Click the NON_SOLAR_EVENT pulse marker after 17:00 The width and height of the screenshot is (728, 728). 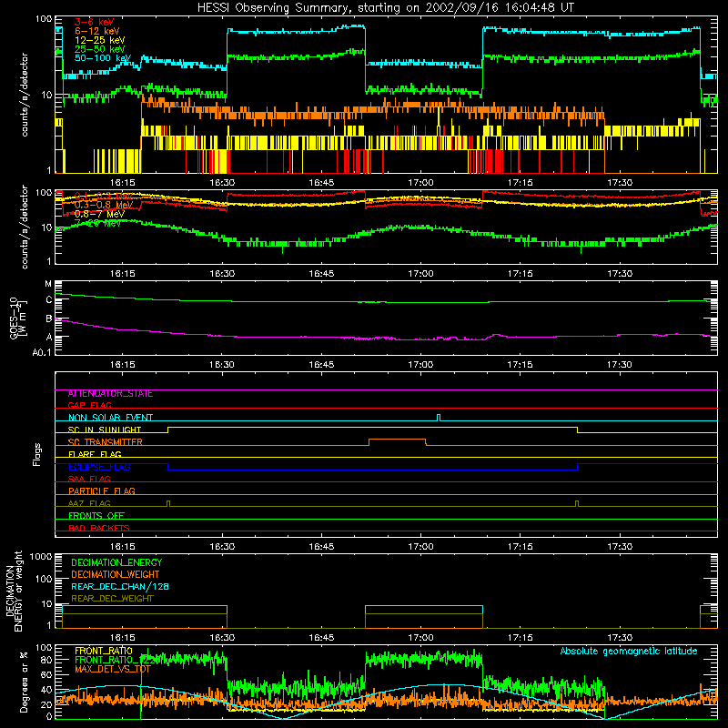(x=439, y=418)
